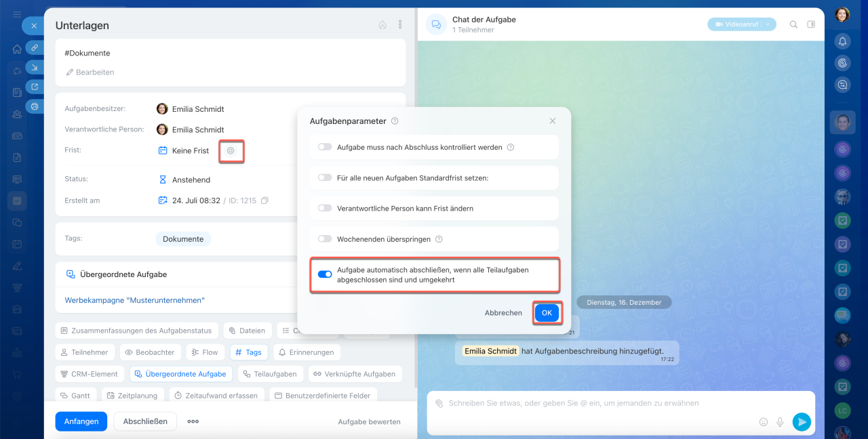Click the Dokumente tag pill
868x439 pixels.
point(183,239)
